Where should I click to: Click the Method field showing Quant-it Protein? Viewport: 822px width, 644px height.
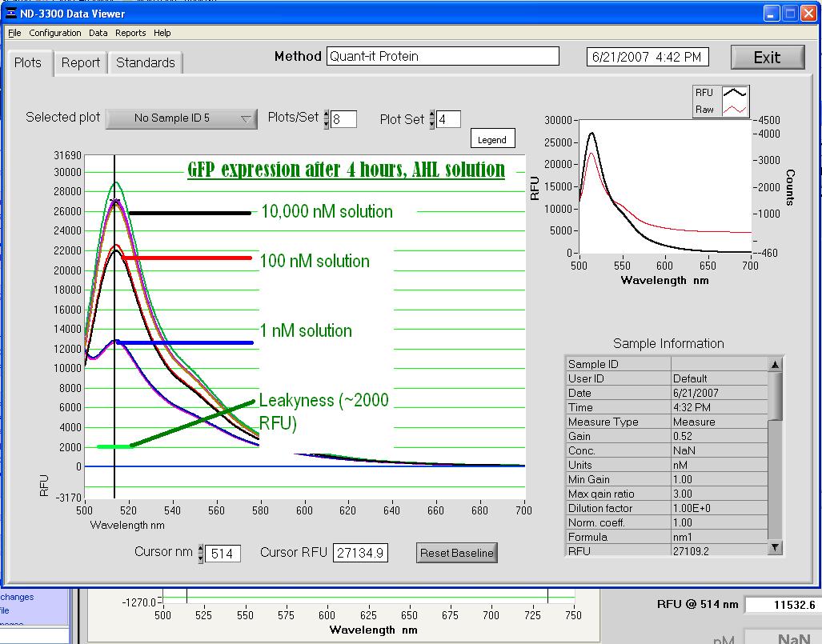click(443, 56)
